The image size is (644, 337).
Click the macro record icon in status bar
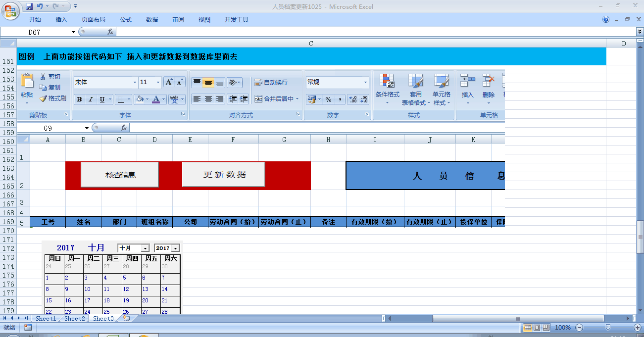28,328
